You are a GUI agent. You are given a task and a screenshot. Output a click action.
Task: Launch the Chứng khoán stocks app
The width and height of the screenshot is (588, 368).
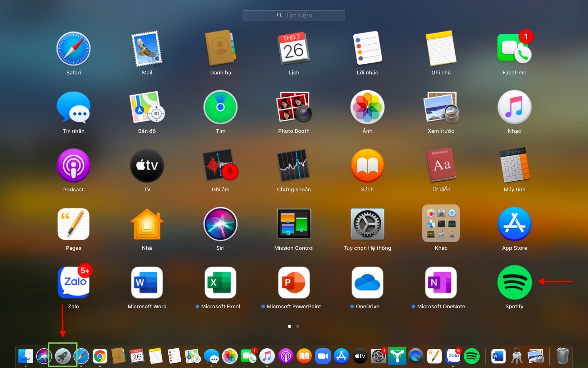click(294, 166)
